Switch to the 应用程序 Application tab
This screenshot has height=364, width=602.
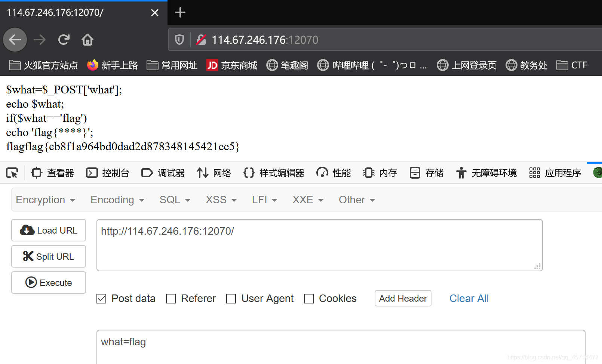click(x=555, y=173)
